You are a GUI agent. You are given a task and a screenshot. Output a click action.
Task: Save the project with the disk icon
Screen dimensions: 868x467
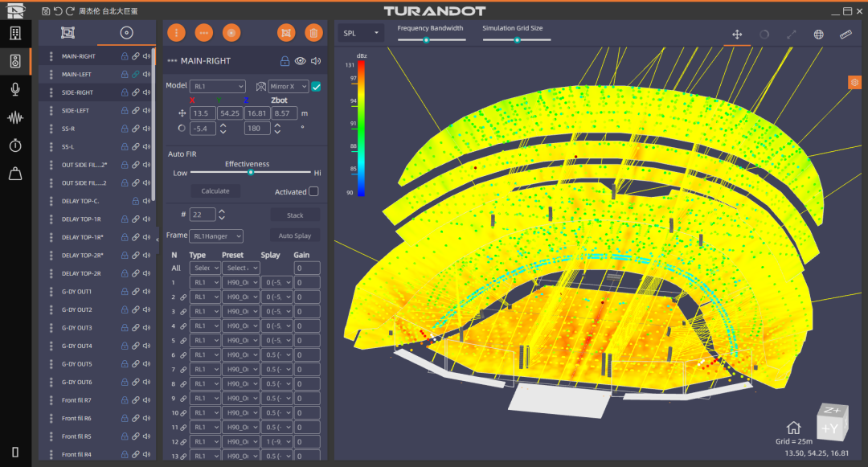click(x=46, y=11)
